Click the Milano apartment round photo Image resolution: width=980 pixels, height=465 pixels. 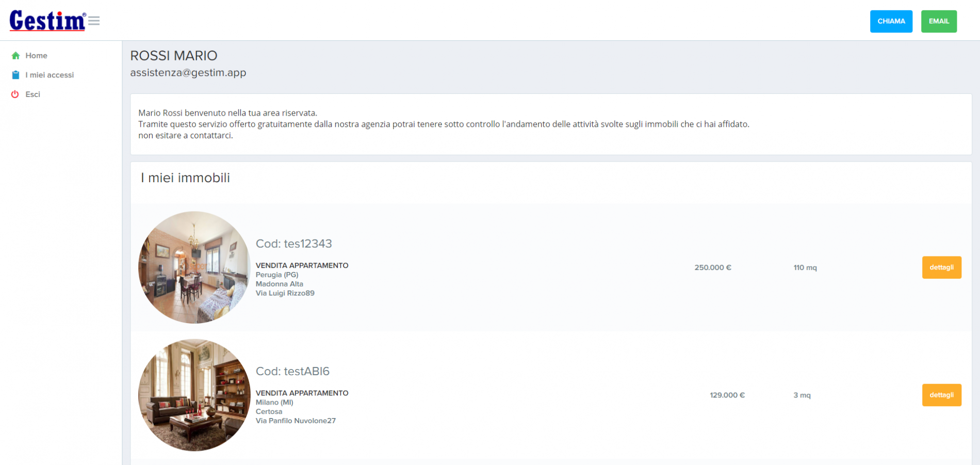[x=194, y=395]
